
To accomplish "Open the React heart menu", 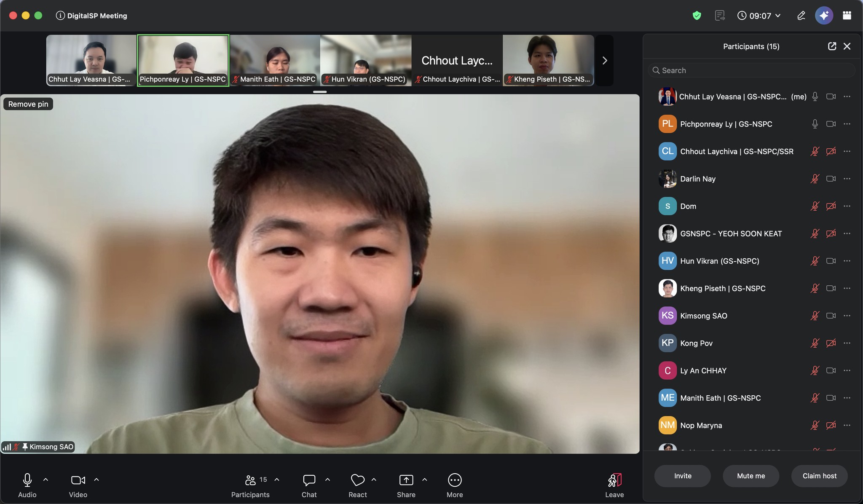I will tap(358, 485).
